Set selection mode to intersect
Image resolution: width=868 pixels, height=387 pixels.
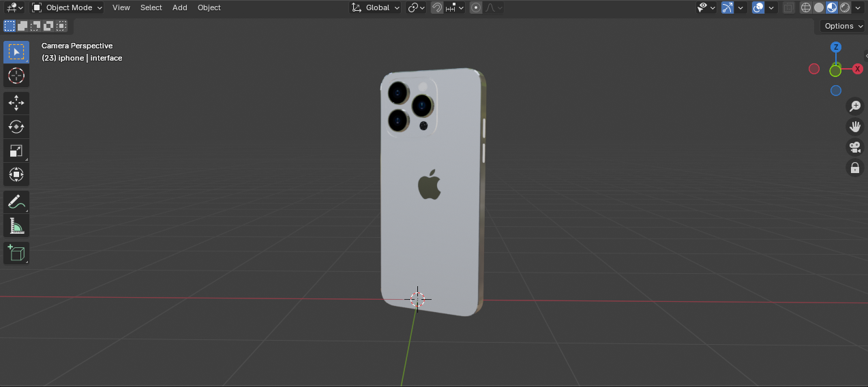click(x=61, y=26)
